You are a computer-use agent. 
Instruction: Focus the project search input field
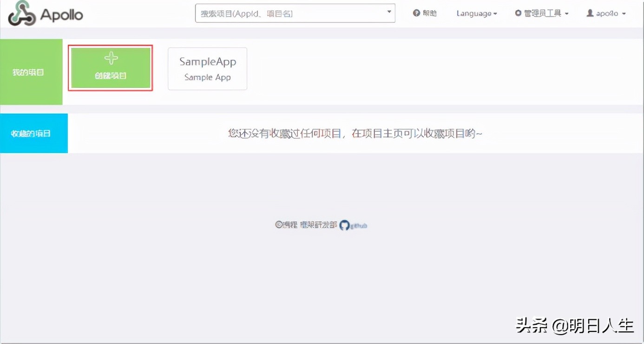pyautogui.click(x=295, y=13)
